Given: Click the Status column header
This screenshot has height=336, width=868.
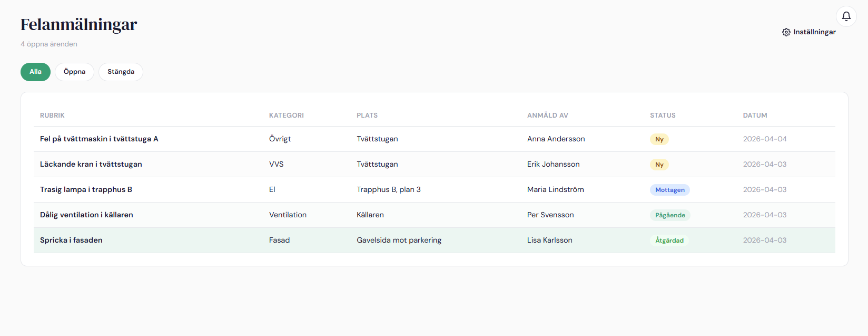Looking at the screenshot, I should click(663, 116).
